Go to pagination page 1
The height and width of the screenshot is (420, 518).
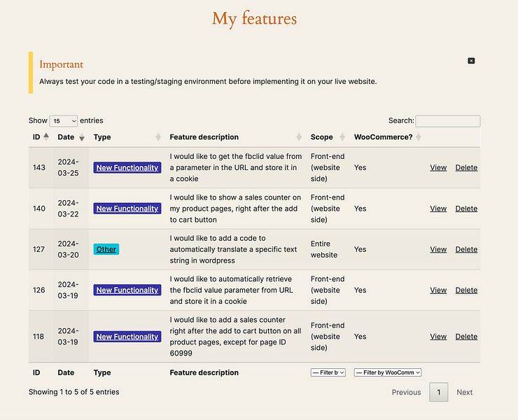click(438, 392)
